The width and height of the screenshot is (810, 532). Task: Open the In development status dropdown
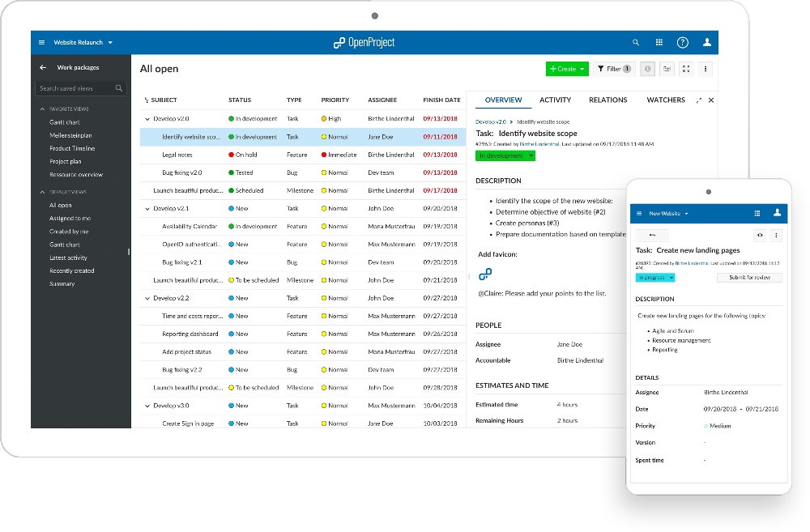pyautogui.click(x=505, y=155)
